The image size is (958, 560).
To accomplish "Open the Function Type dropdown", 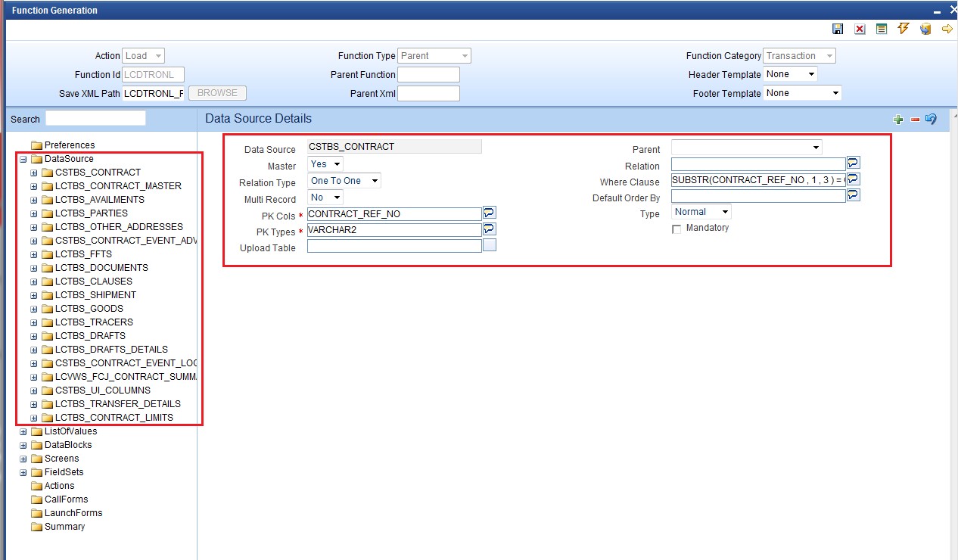I will (434, 56).
